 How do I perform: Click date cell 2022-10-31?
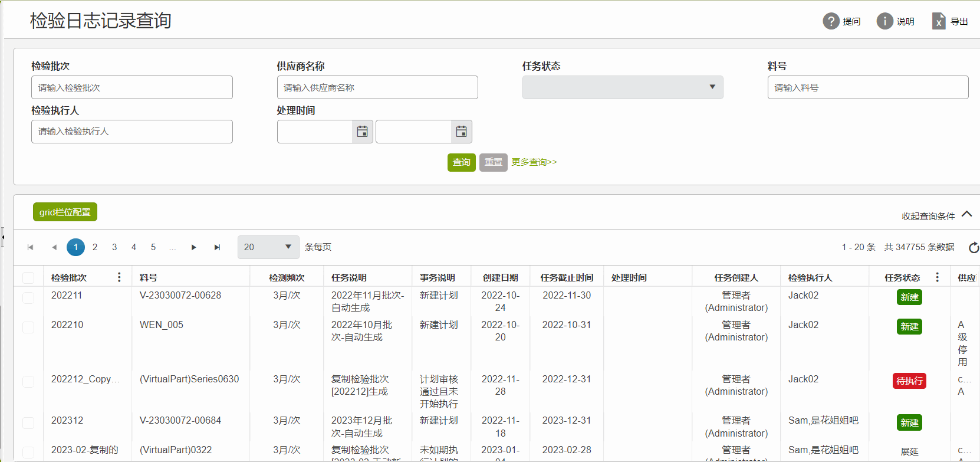[567, 325]
